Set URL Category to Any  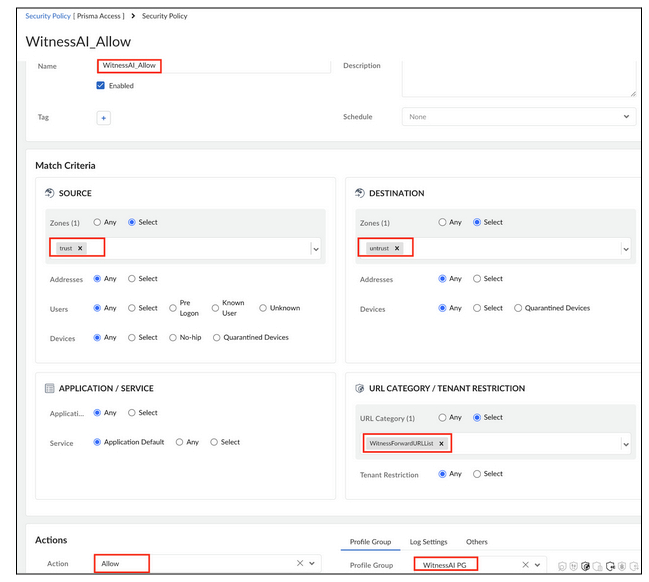(442, 417)
